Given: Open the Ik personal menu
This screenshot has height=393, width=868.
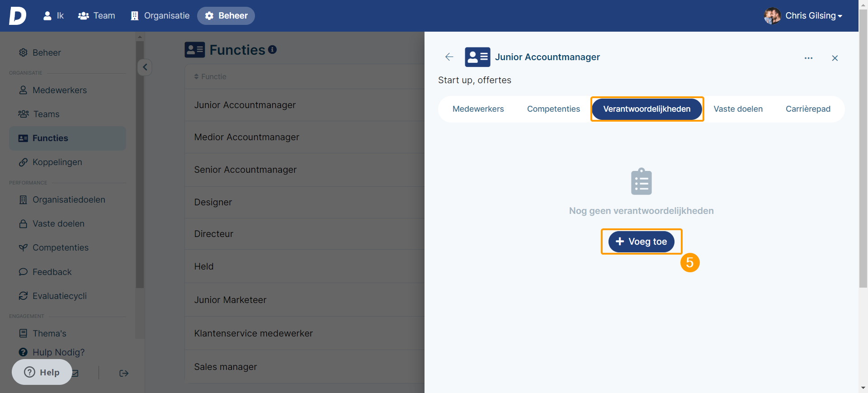Looking at the screenshot, I should pyautogui.click(x=53, y=16).
